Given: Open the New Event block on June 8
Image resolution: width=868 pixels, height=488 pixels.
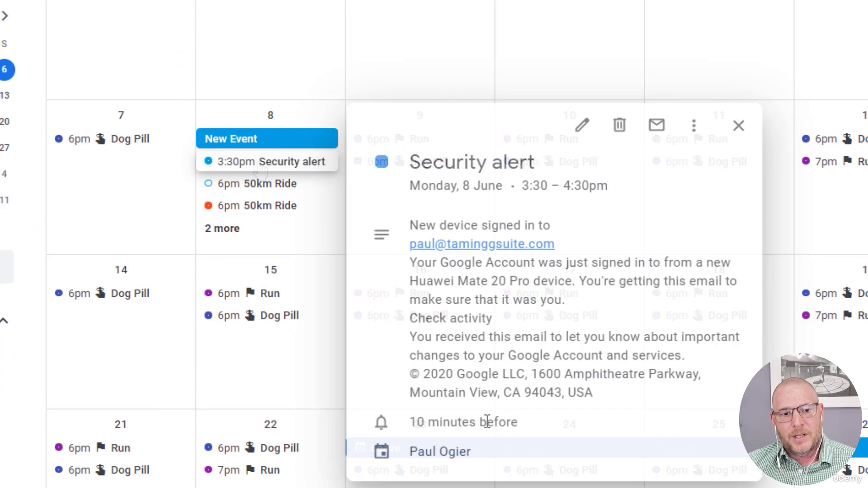Looking at the screenshot, I should coord(267,139).
